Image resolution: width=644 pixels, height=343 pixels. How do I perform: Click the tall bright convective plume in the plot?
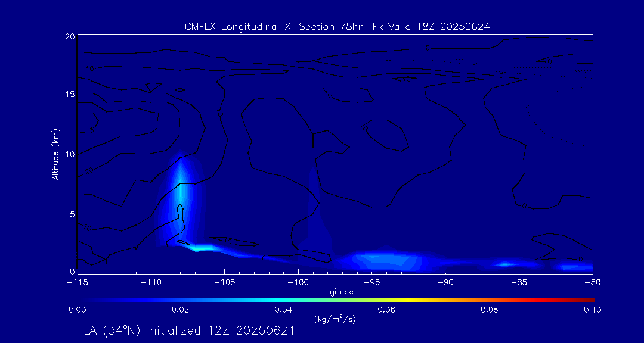[180, 197]
